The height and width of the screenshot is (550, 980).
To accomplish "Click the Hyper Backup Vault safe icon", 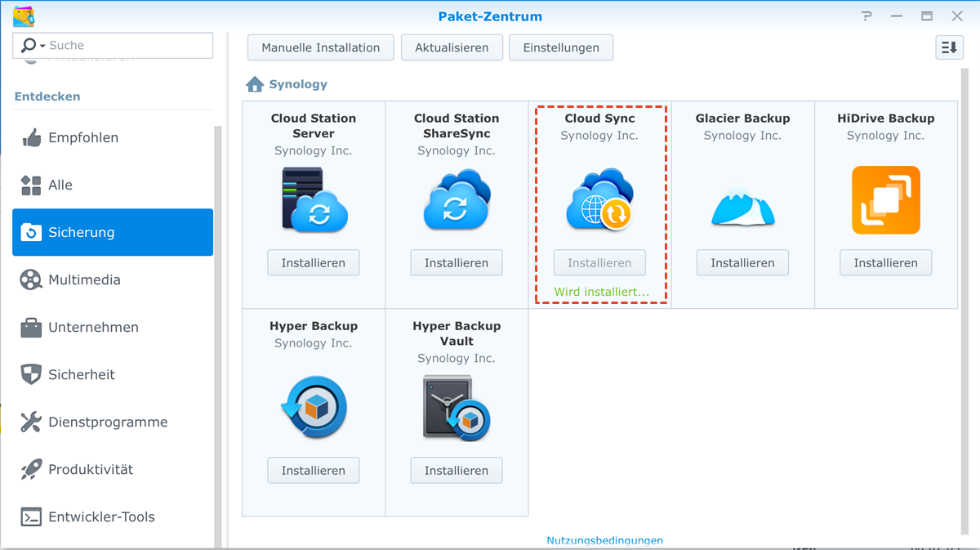I will pos(457,407).
